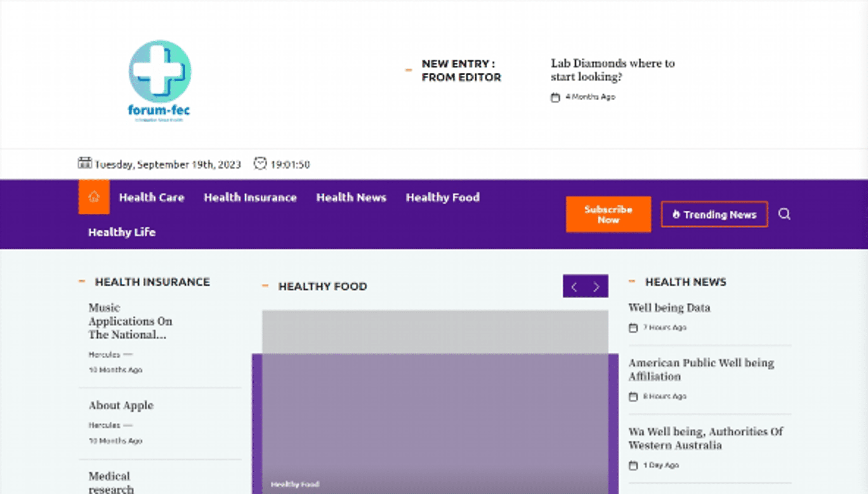
Task: Open the Health Care menu item
Action: (x=151, y=198)
